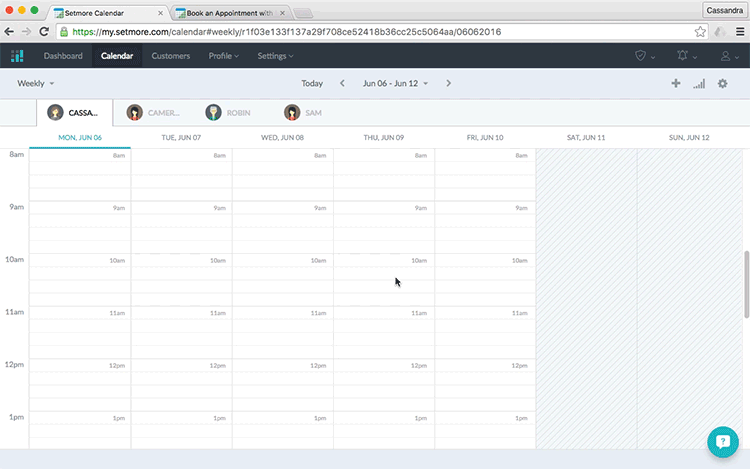750x469 pixels.
Task: Click the page vertical scrollbar thumb
Action: pos(746,284)
